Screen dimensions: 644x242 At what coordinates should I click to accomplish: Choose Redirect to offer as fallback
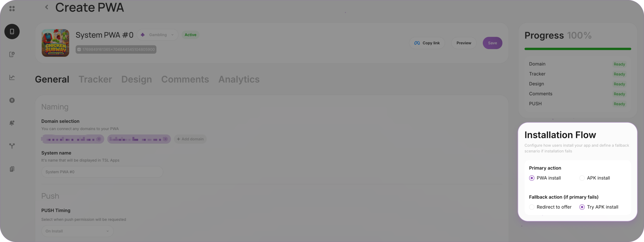[x=532, y=207]
